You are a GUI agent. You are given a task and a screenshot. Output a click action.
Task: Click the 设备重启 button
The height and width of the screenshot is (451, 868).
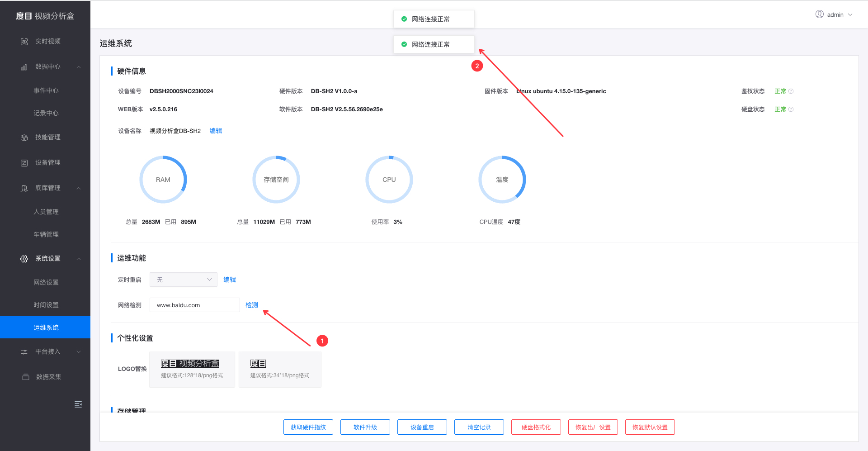(422, 427)
